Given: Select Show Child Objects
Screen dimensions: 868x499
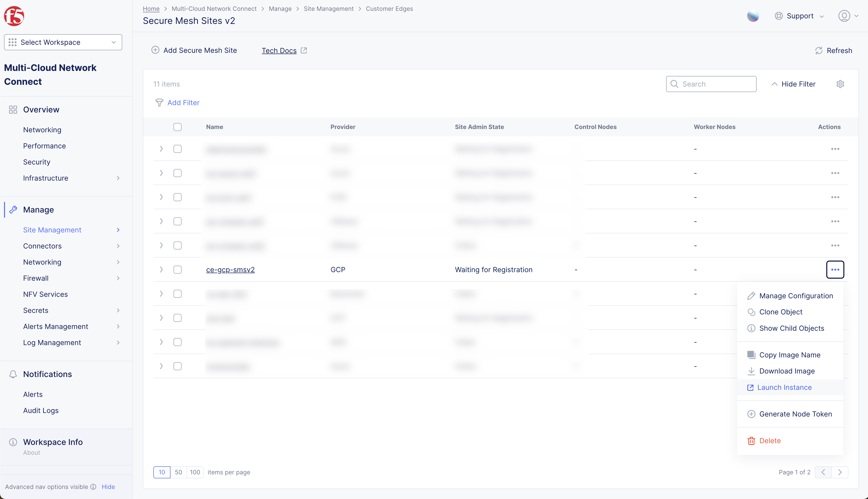Looking at the screenshot, I should (790, 328).
